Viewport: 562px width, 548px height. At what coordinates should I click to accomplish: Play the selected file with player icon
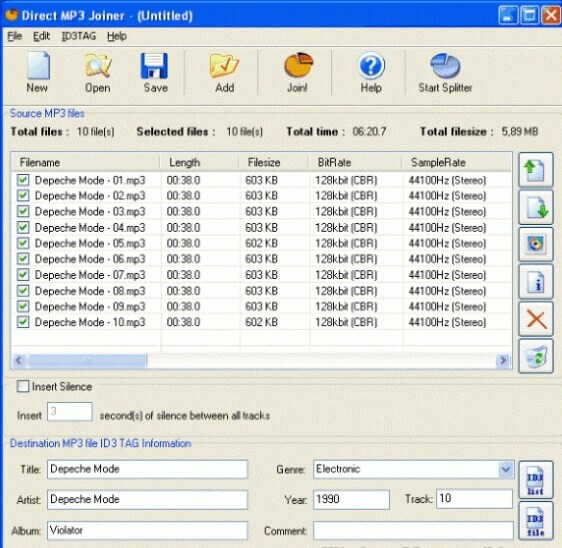click(535, 244)
